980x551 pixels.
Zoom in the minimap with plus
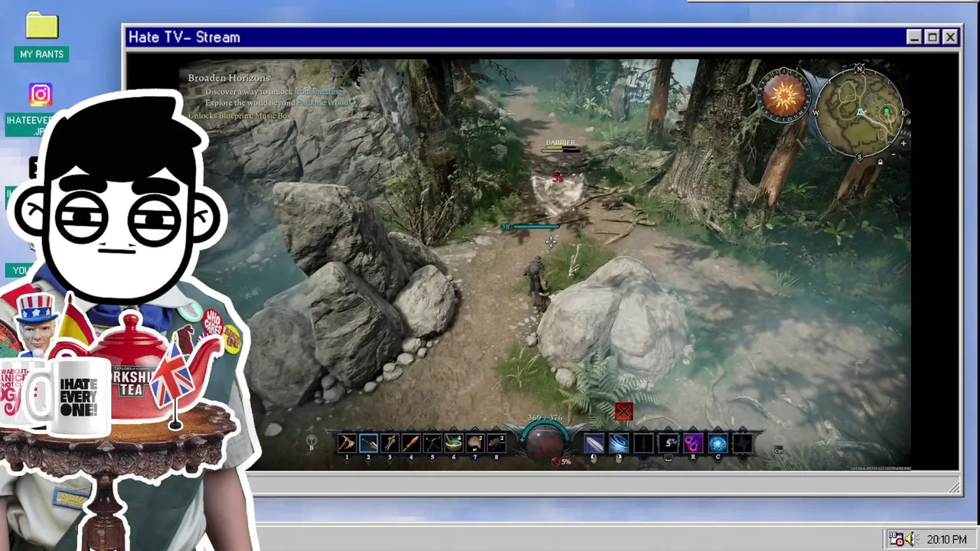pyautogui.click(x=903, y=143)
